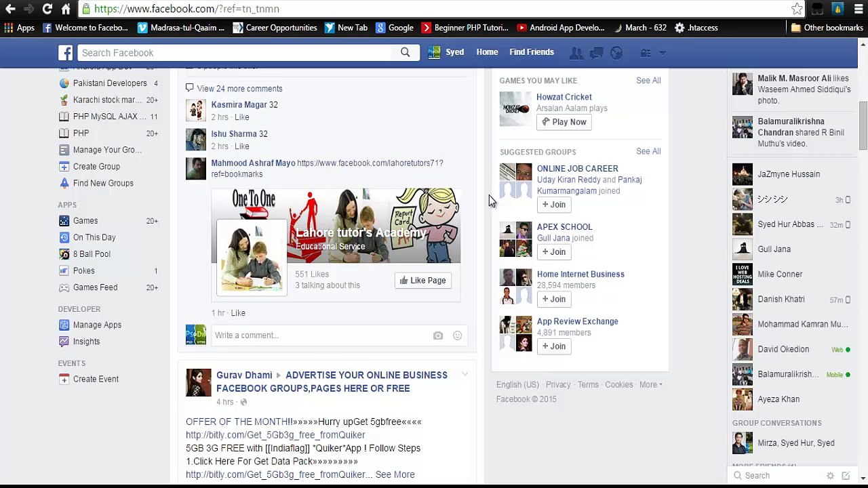The height and width of the screenshot is (488, 868).
Task: Click the Write a comment field
Action: (x=322, y=335)
